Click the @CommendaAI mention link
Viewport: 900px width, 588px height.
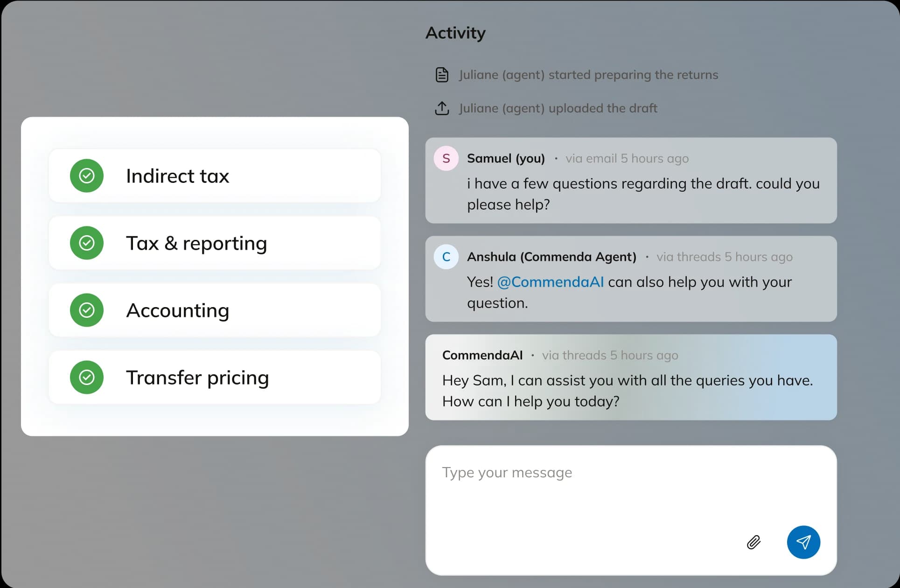[551, 282]
